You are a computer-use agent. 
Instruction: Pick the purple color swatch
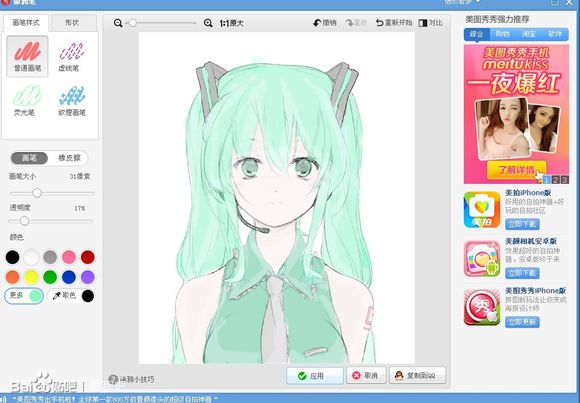(88, 277)
